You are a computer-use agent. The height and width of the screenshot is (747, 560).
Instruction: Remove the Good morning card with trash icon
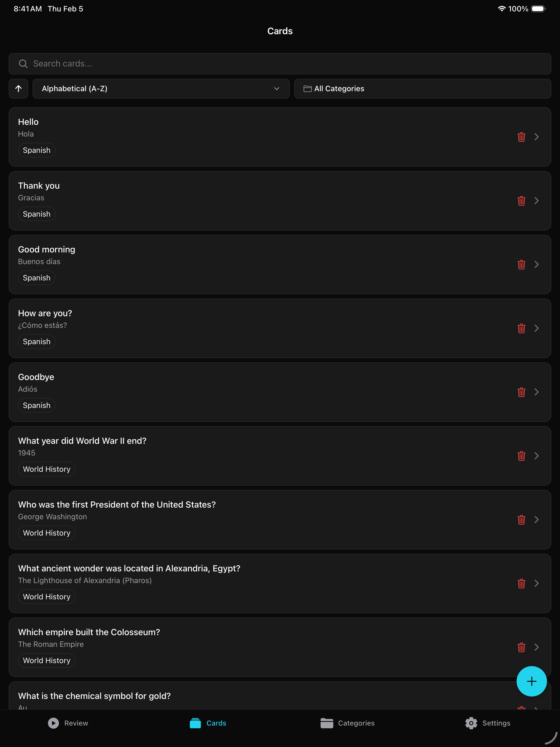521,265
